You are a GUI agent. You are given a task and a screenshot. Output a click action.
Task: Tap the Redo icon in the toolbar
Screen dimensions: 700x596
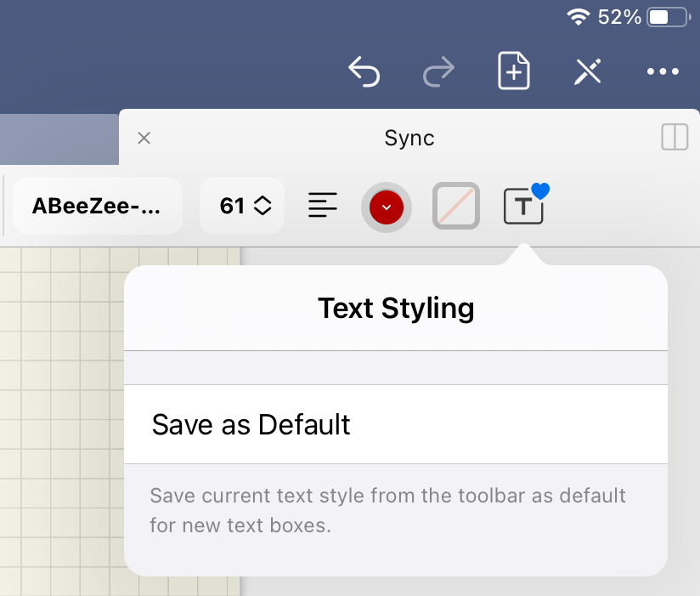[x=438, y=71]
